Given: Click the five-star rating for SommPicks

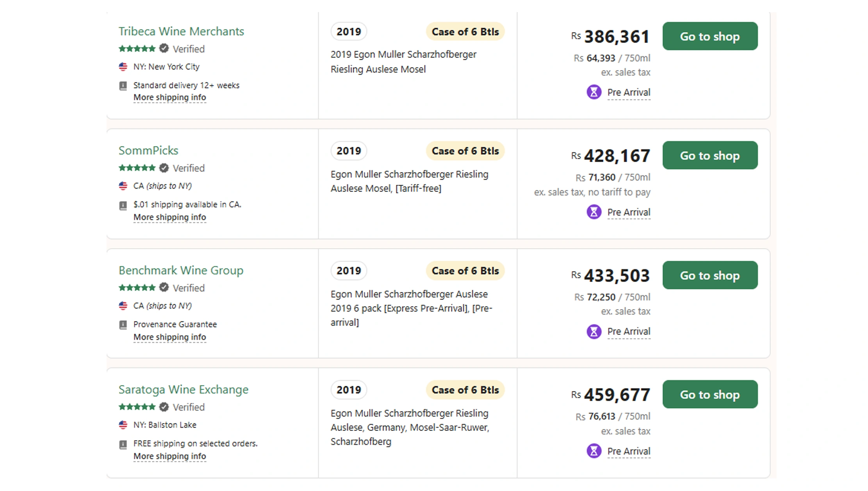Looking at the screenshot, I should pos(137,168).
